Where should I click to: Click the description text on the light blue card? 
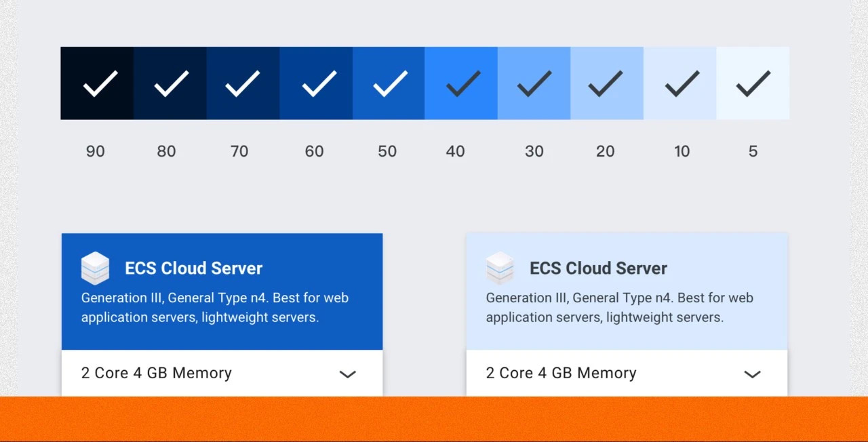[619, 307]
